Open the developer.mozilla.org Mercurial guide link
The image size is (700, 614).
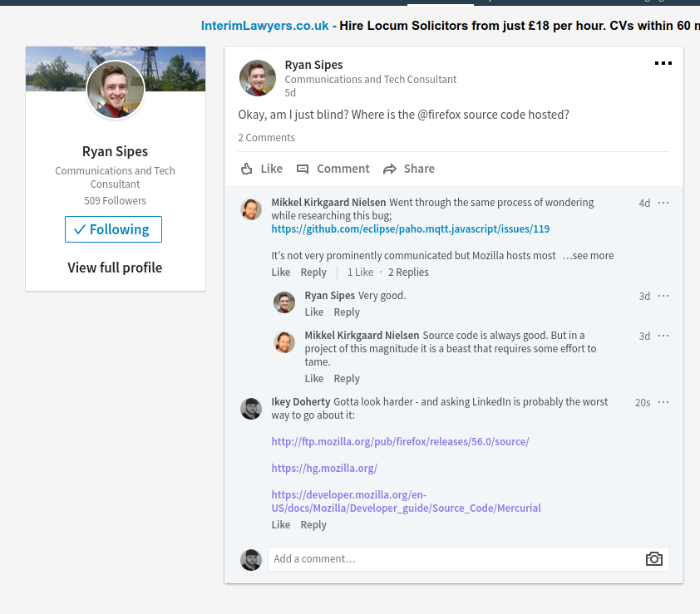pyautogui.click(x=406, y=502)
